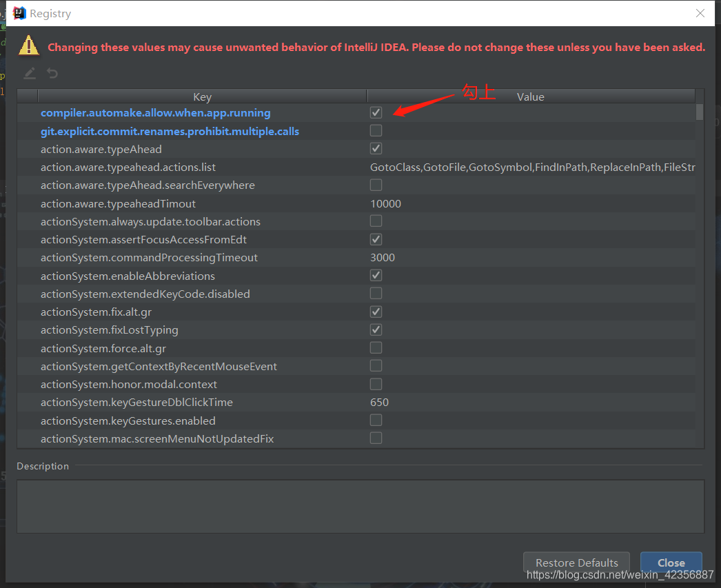Select actionSystem.commandProcessingTimeout key
The width and height of the screenshot is (721, 588).
point(149,257)
